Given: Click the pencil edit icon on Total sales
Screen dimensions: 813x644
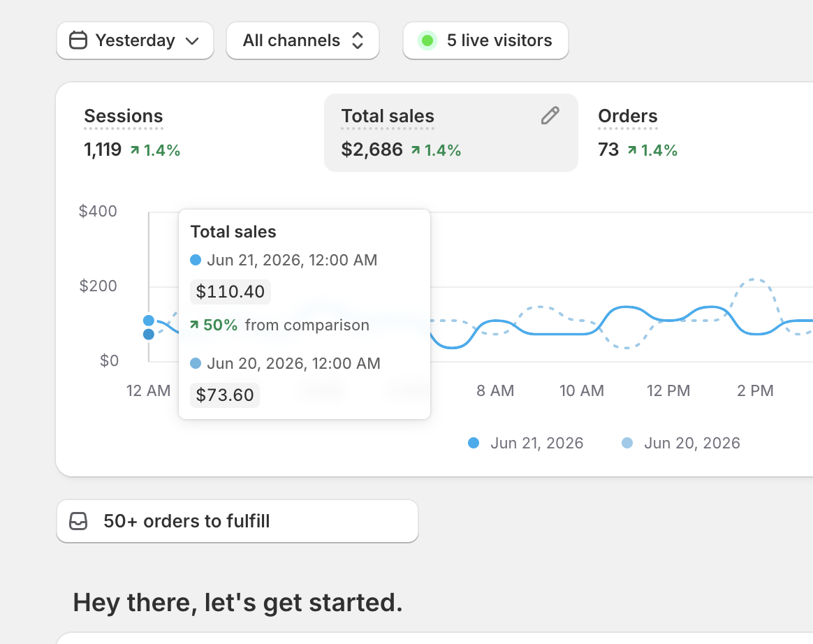Looking at the screenshot, I should click(550, 116).
